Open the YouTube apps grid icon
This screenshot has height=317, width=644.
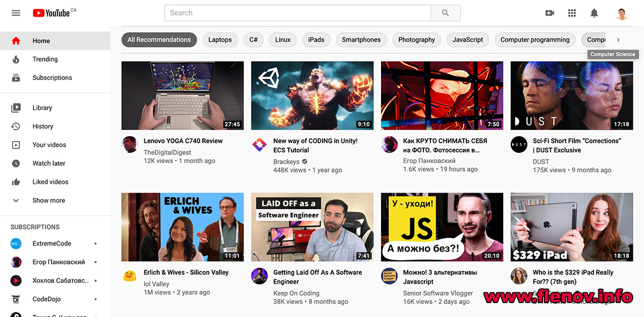pos(572,13)
